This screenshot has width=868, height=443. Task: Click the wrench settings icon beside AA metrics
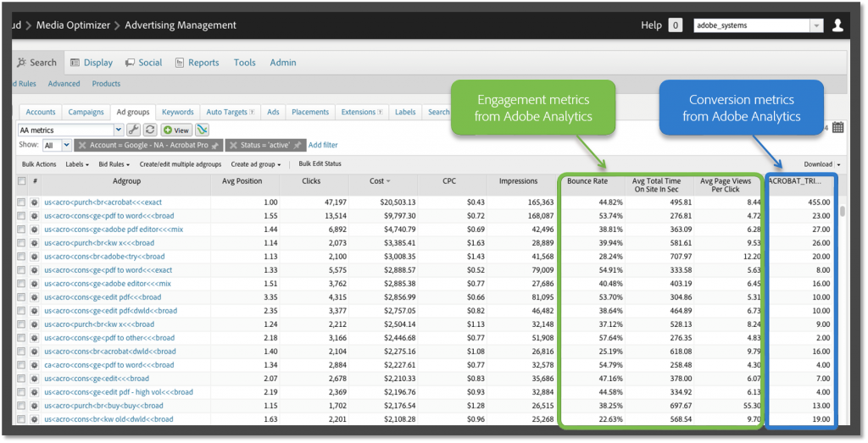[133, 130]
